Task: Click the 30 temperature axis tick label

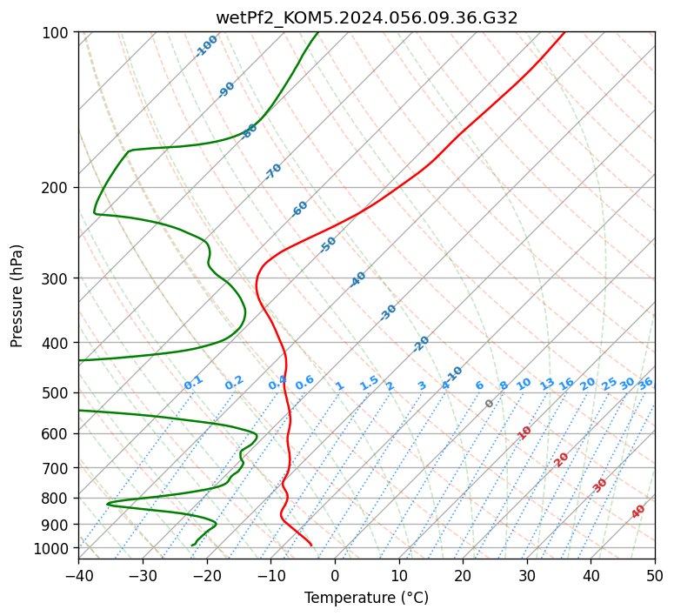Action: point(527,575)
